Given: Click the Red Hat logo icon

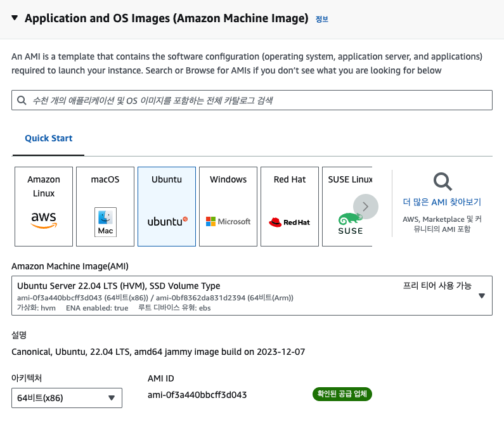Looking at the screenshot, I should click(x=289, y=222).
